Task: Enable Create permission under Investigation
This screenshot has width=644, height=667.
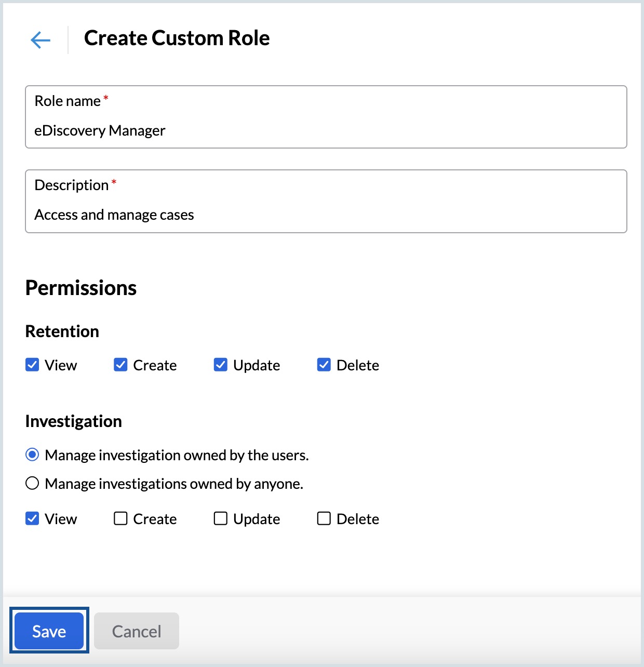Action: [120, 518]
